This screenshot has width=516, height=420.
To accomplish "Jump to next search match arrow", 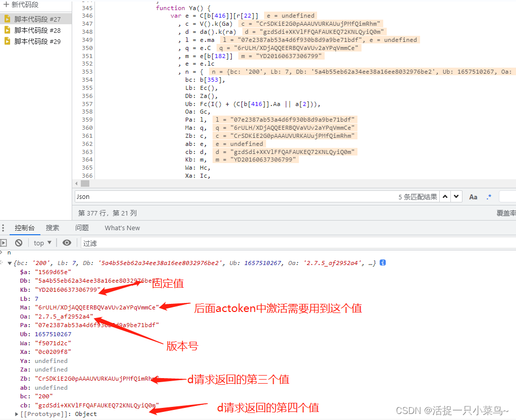I will 456,196.
